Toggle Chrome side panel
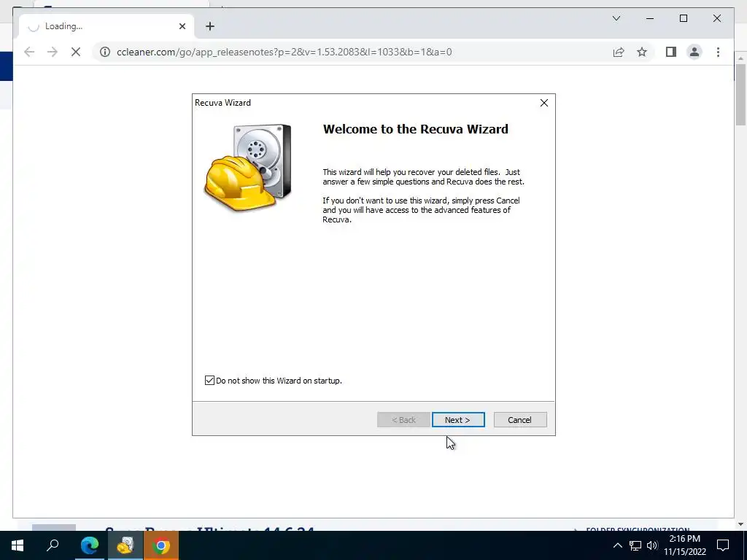747x560 pixels. [x=671, y=52]
